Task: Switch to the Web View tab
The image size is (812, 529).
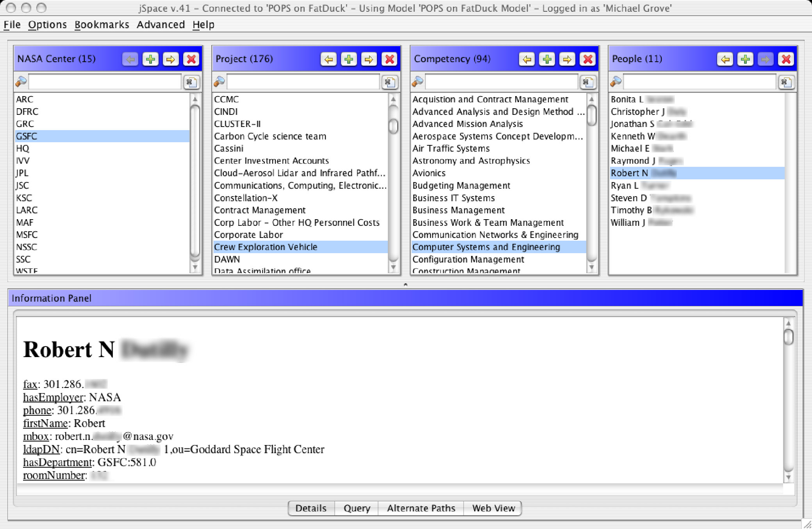Action: (x=493, y=508)
